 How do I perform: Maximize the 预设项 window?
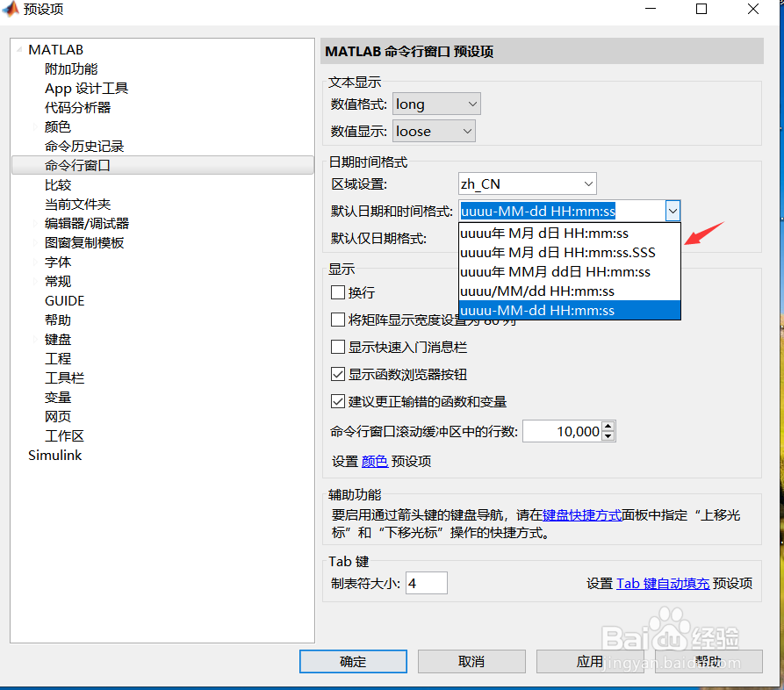coord(701,9)
